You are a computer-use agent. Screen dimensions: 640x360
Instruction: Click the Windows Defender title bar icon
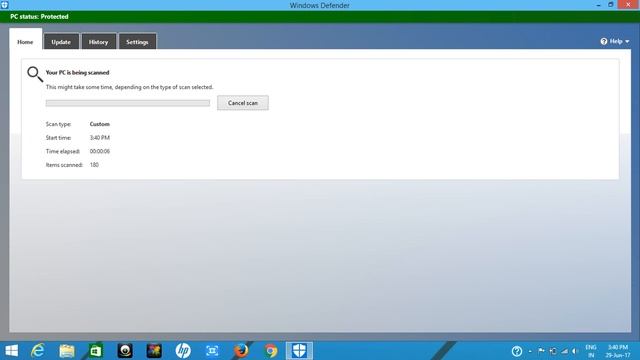click(4, 5)
